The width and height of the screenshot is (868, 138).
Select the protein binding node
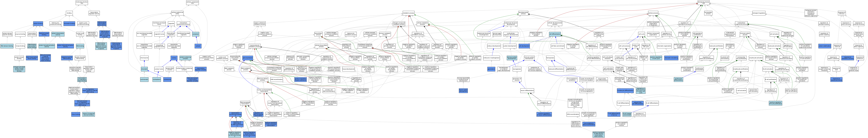38,24
